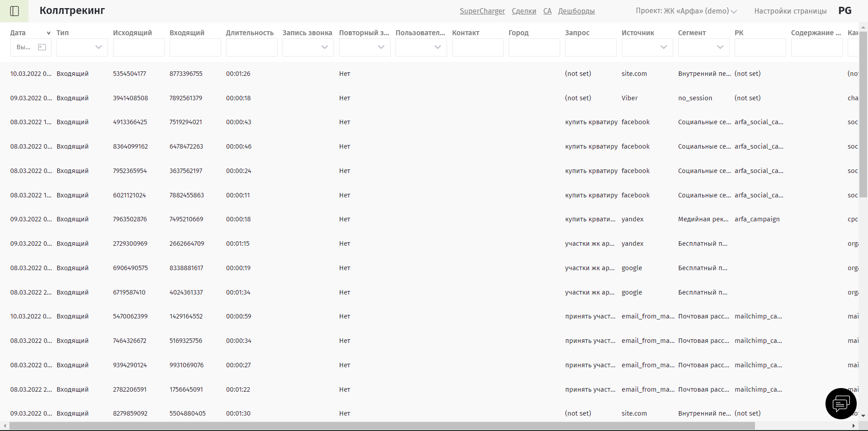Open the Проект: ЖК «Арфа» project selector
This screenshot has width=868, height=431.
[686, 11]
